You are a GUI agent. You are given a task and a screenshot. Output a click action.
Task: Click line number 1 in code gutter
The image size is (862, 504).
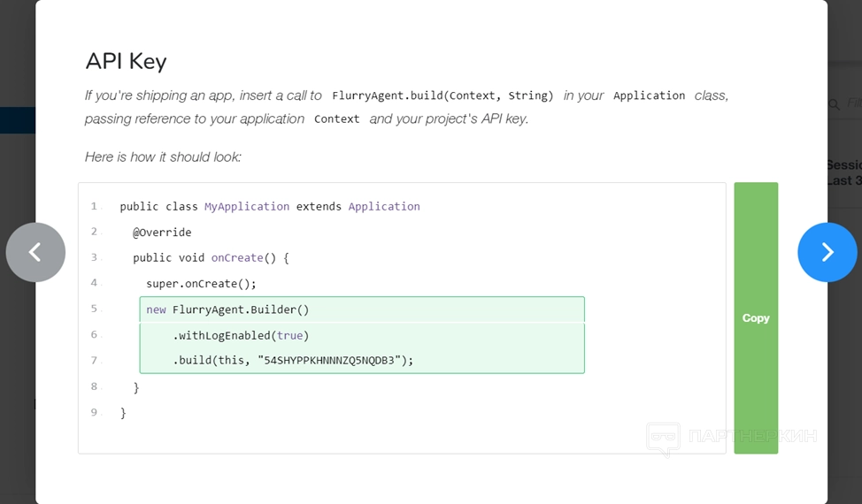[94, 206]
